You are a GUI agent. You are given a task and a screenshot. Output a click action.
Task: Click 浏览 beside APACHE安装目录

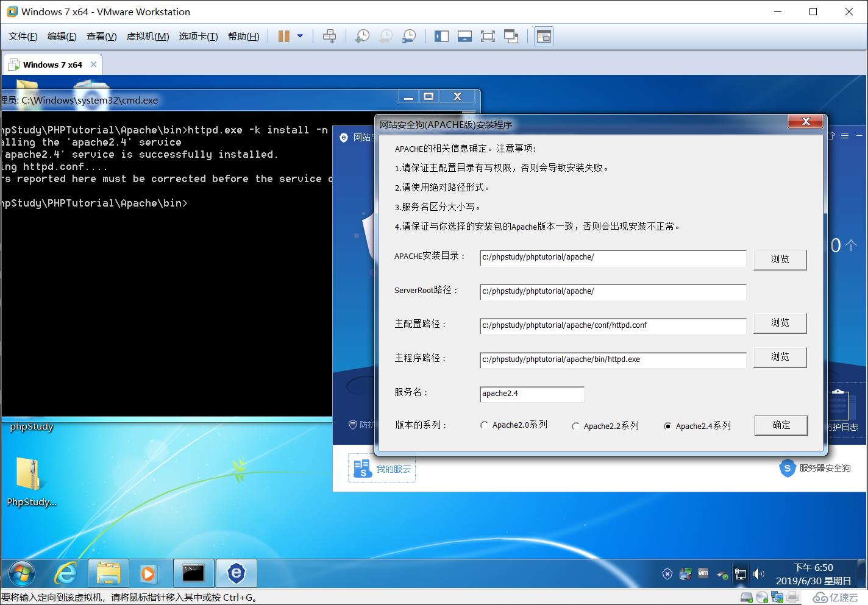780,259
